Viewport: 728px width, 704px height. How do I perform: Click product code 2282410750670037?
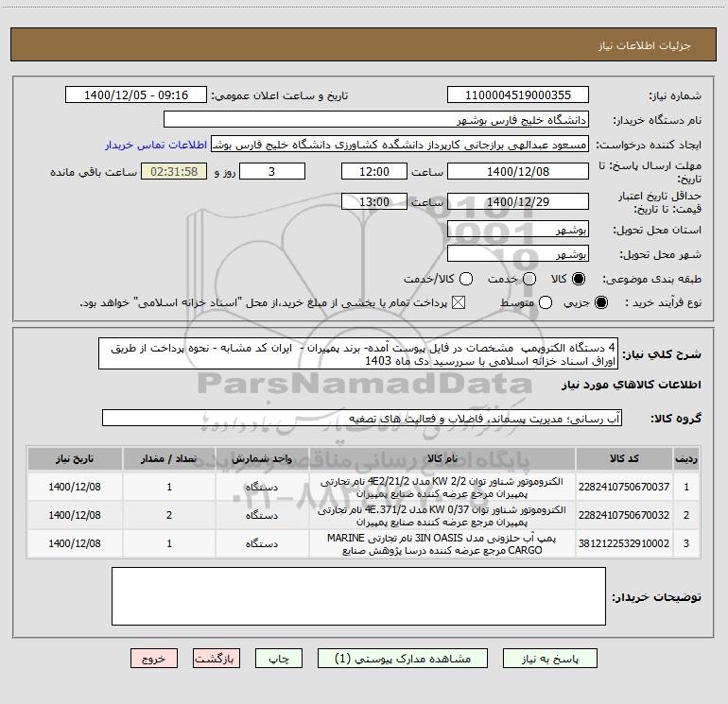coord(624,487)
